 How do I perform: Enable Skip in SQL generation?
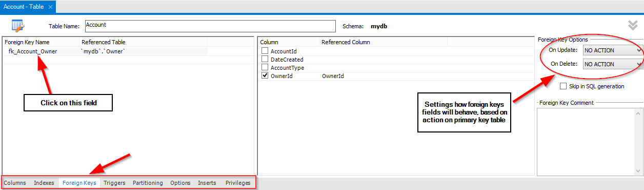point(563,86)
